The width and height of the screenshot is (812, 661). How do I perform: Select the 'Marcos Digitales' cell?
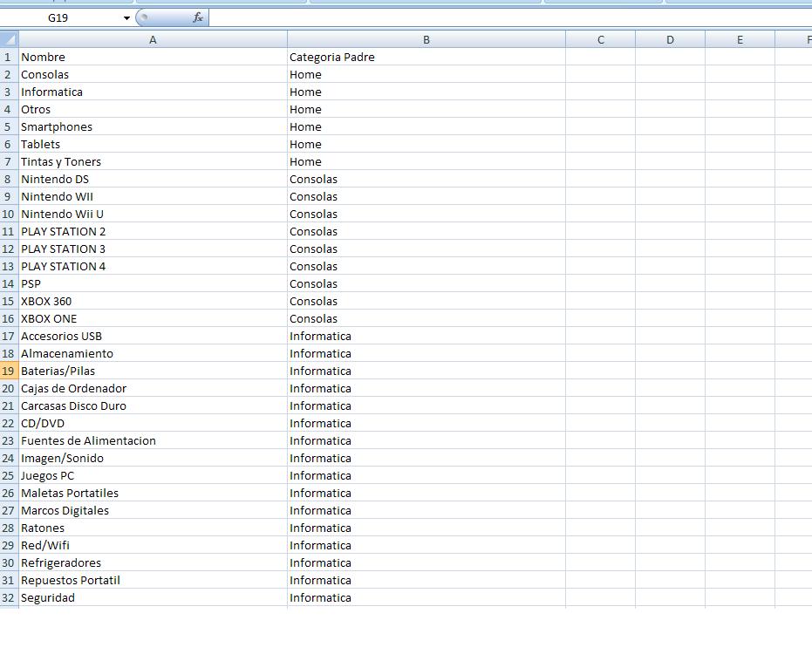coord(153,510)
